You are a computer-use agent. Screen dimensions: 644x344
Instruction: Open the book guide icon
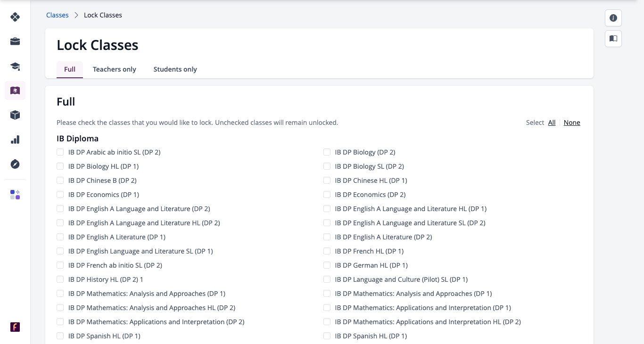[x=613, y=39]
